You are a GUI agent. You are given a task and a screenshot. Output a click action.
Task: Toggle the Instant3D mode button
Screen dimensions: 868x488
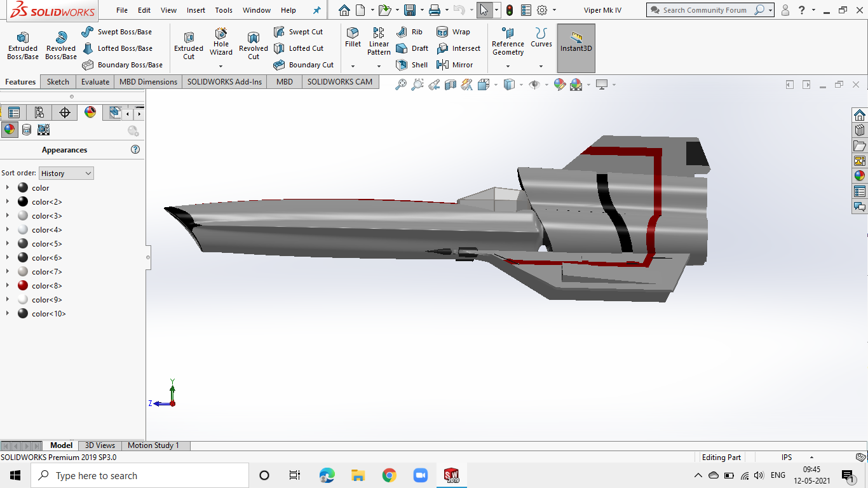[x=576, y=48]
